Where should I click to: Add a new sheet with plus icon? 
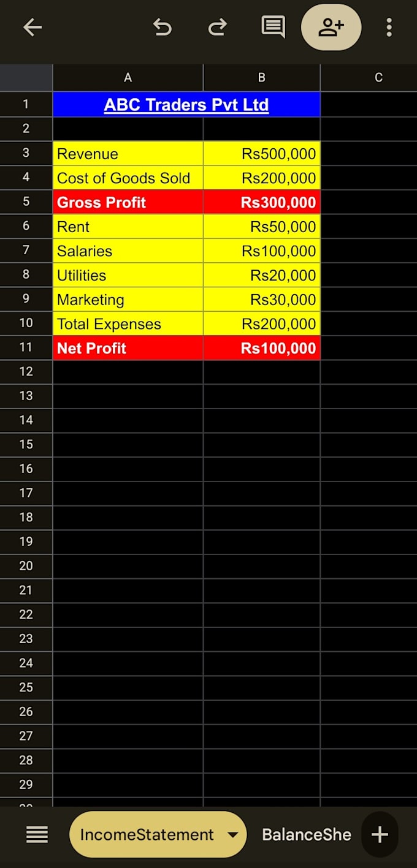380,834
